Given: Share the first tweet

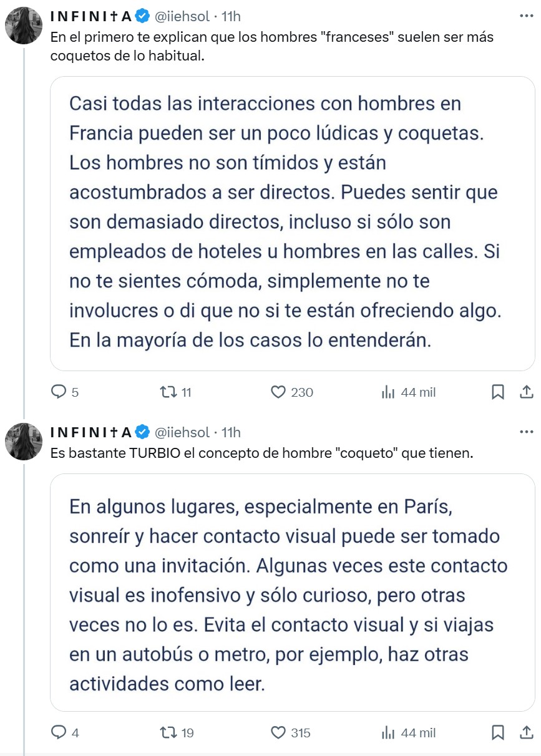Looking at the screenshot, I should 527,392.
